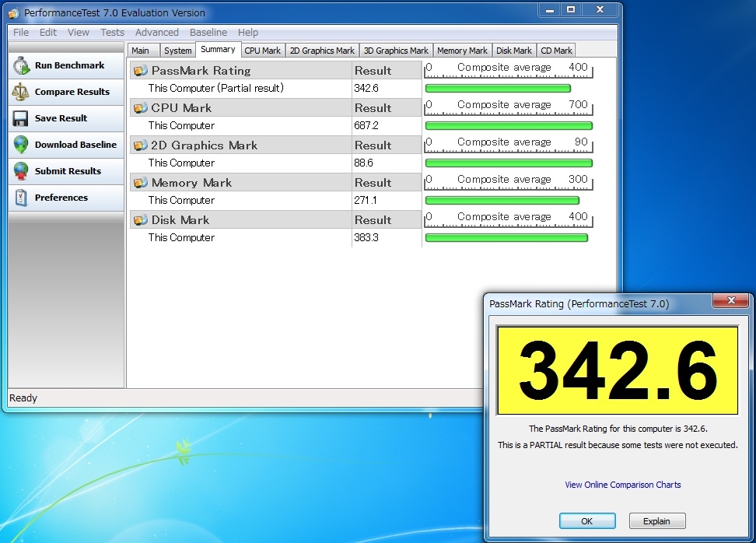
Task: Switch to the System tab
Action: [x=178, y=51]
